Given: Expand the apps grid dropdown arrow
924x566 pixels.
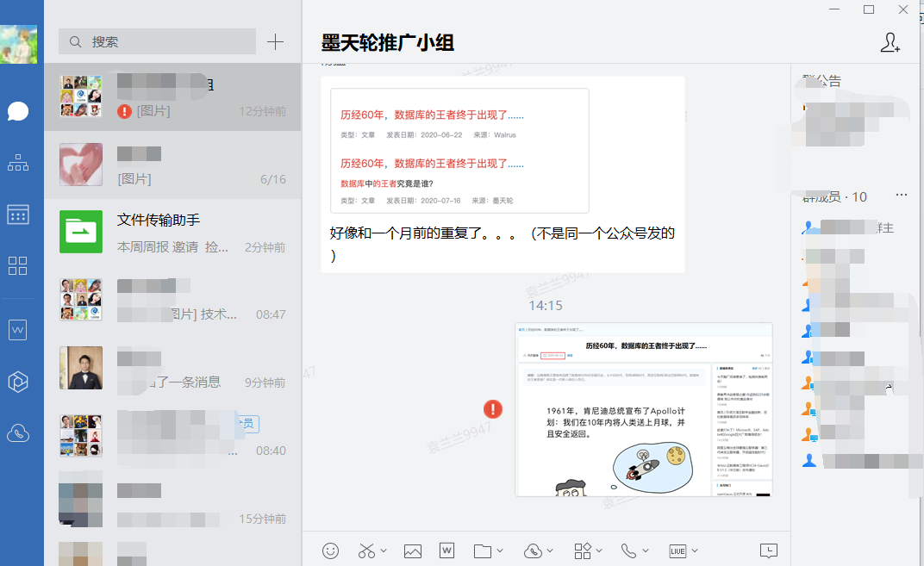Looking at the screenshot, I should (x=599, y=550).
